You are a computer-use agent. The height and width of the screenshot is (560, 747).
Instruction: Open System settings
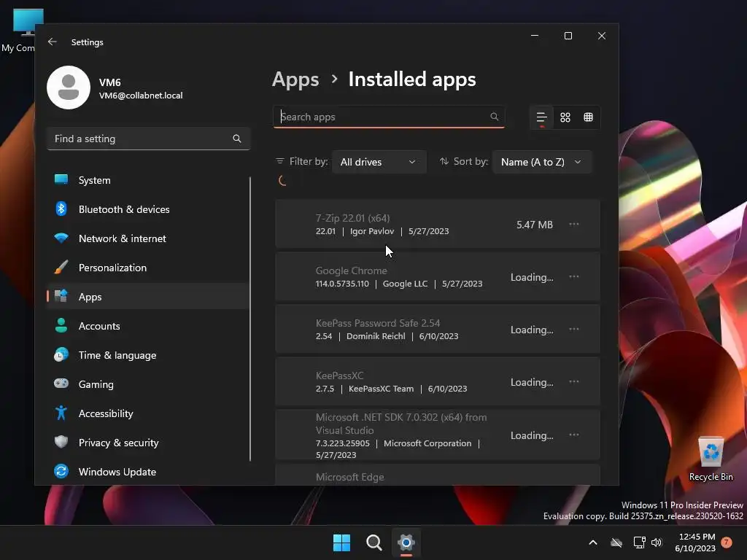(x=147, y=180)
